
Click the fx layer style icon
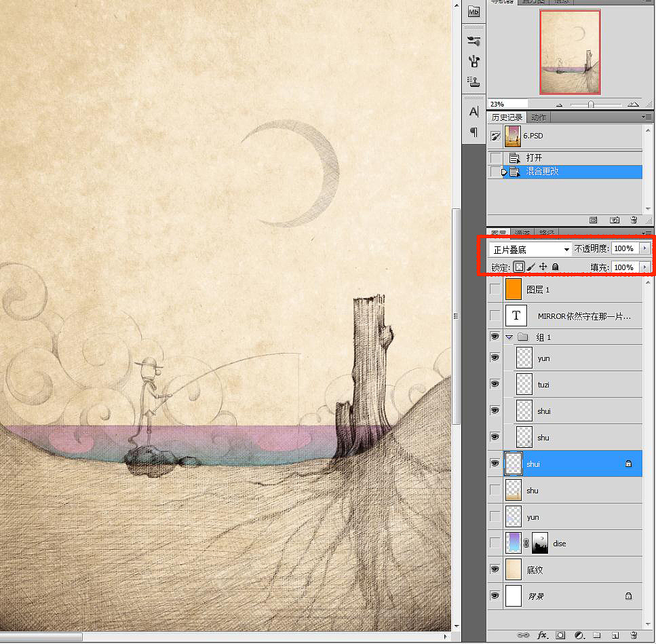pos(542,635)
